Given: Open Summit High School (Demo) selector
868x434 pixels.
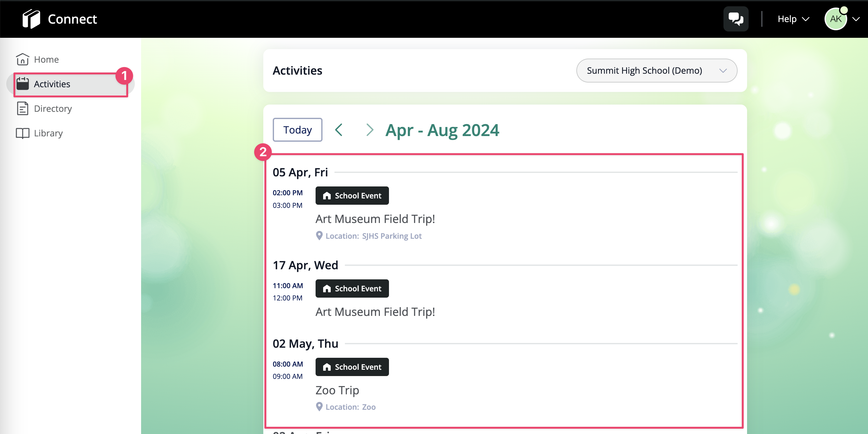Looking at the screenshot, I should point(656,71).
